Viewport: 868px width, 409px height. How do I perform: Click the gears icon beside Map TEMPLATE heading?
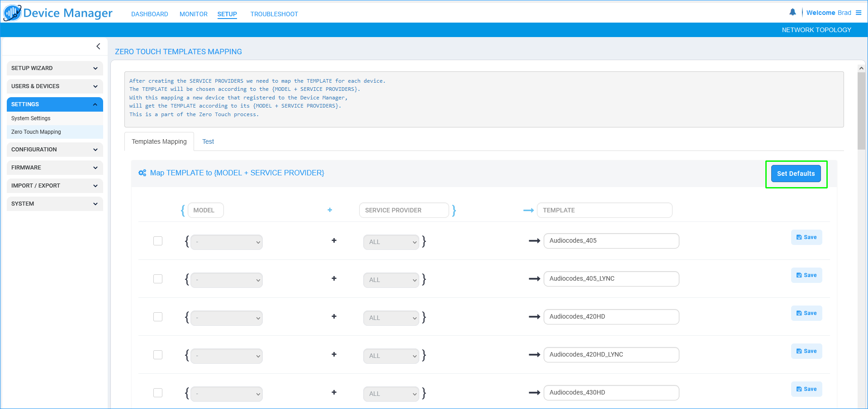point(142,173)
